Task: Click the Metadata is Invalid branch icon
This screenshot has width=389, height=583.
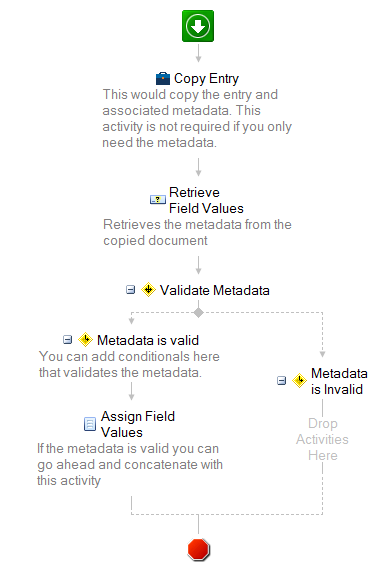Action: click(299, 380)
